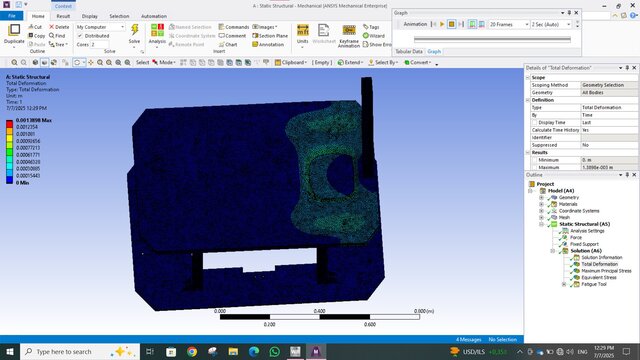Viewport: 640px width, 360px height.
Task: Open the 20 Frames dropdown
Action: (509, 24)
